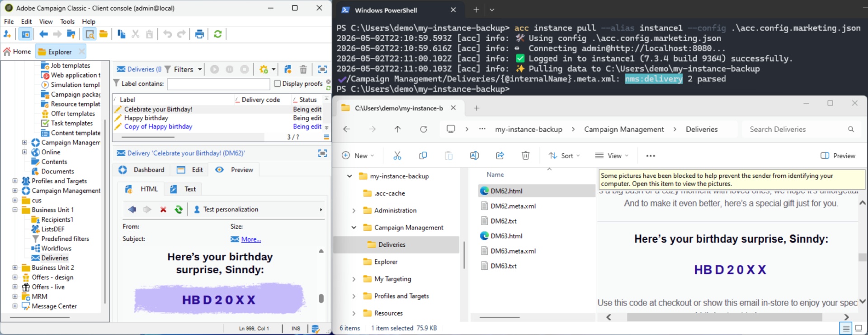The image size is (868, 335).
Task: Click the horizontal scrollbar of File Explorer preview
Action: (x=724, y=317)
